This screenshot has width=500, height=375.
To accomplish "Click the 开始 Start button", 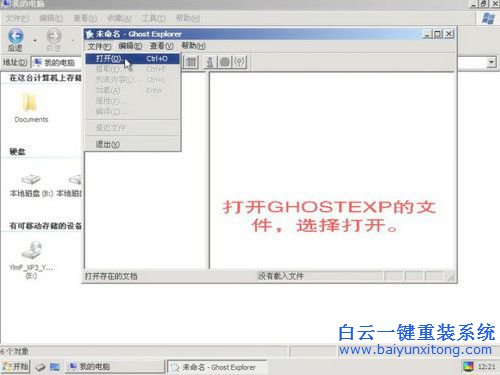I will tap(15, 367).
